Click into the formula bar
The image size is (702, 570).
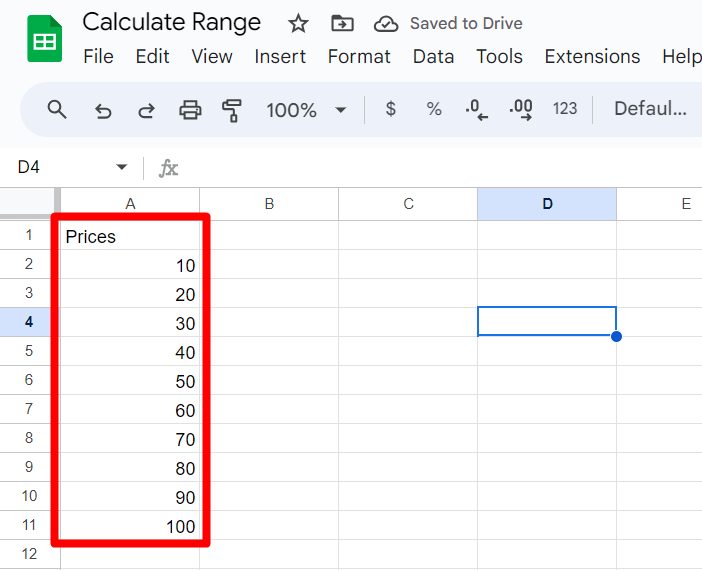(x=439, y=168)
